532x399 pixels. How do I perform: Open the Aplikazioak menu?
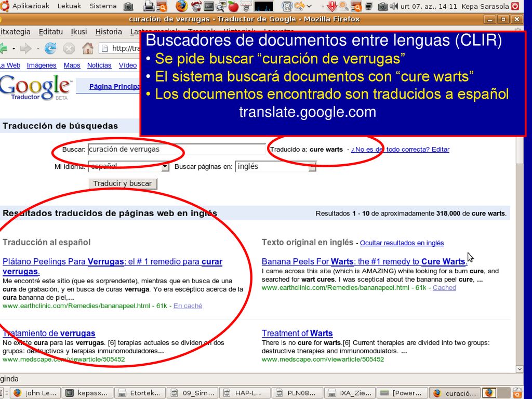[x=31, y=6]
